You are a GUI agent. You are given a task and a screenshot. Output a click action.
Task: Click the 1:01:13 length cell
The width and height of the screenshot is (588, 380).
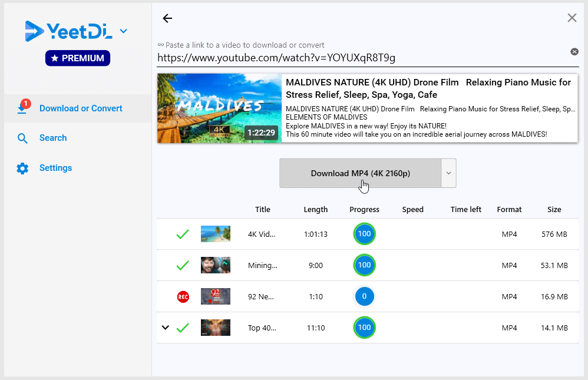click(x=315, y=234)
